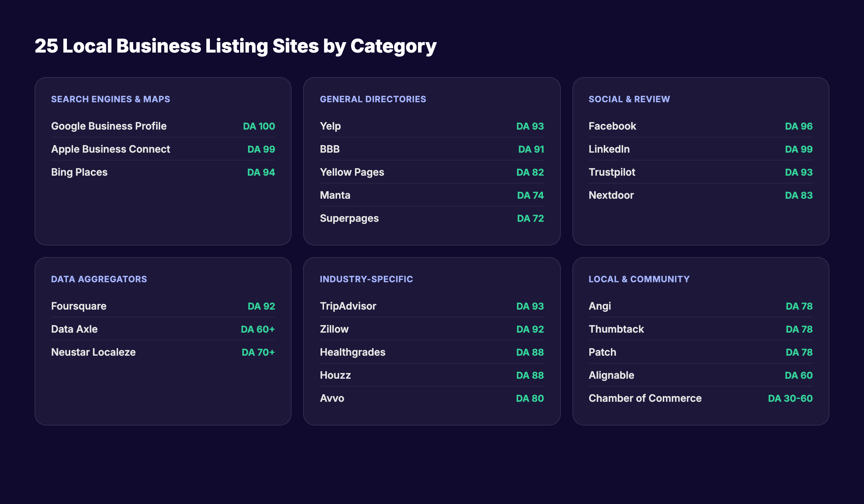This screenshot has height=504, width=864.
Task: Click the Google Business Profile listing
Action: [x=109, y=126]
